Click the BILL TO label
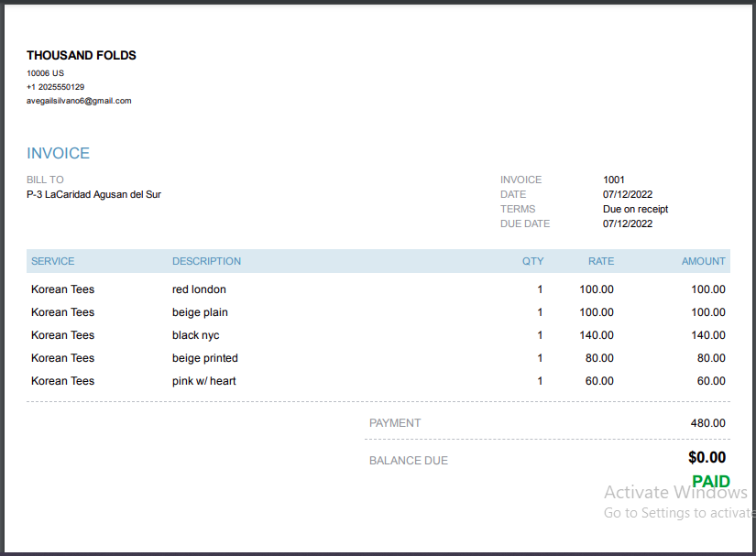Screen dimensions: 756x556 coord(45,180)
